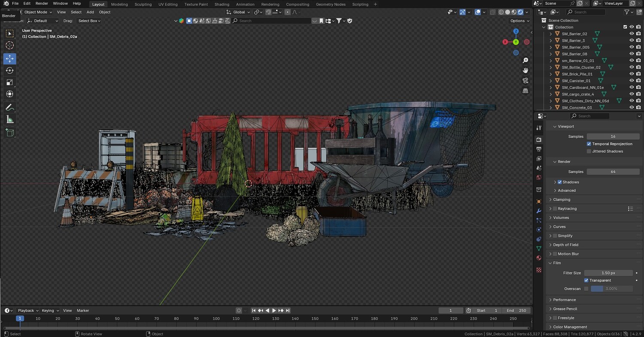644x337 pixels.
Task: Uncheck the Shadows checkbox
Action: click(559, 182)
